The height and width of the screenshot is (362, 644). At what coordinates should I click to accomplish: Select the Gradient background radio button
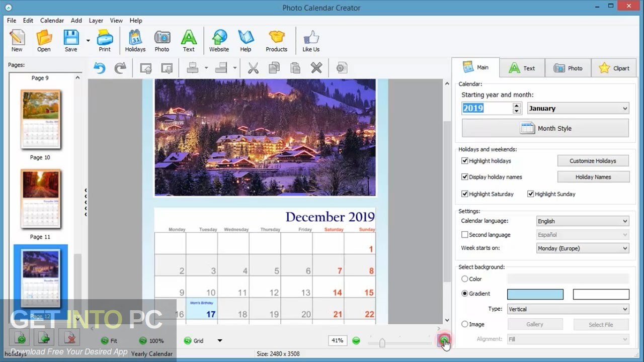point(465,294)
